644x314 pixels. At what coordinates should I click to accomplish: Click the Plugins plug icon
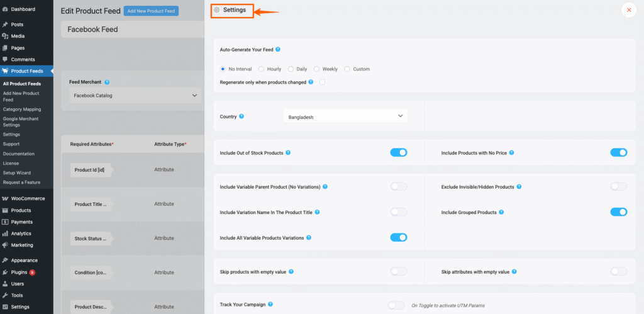point(5,272)
